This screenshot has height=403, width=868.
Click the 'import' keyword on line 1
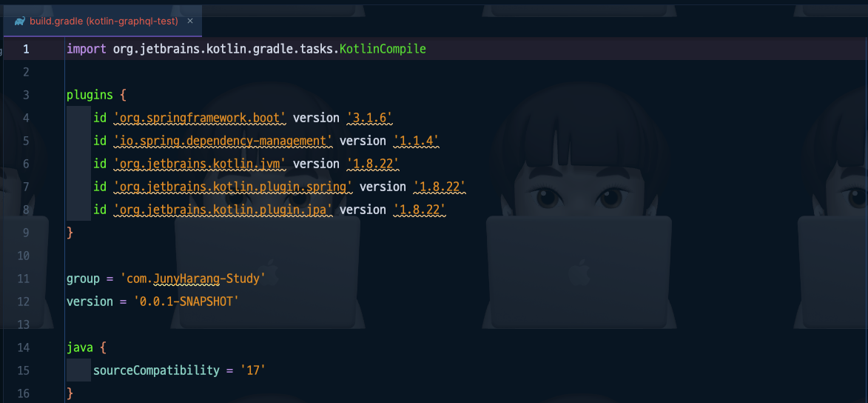click(x=87, y=49)
